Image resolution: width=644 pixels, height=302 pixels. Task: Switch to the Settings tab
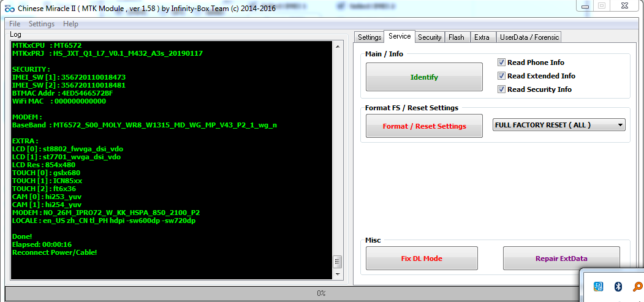click(x=369, y=37)
